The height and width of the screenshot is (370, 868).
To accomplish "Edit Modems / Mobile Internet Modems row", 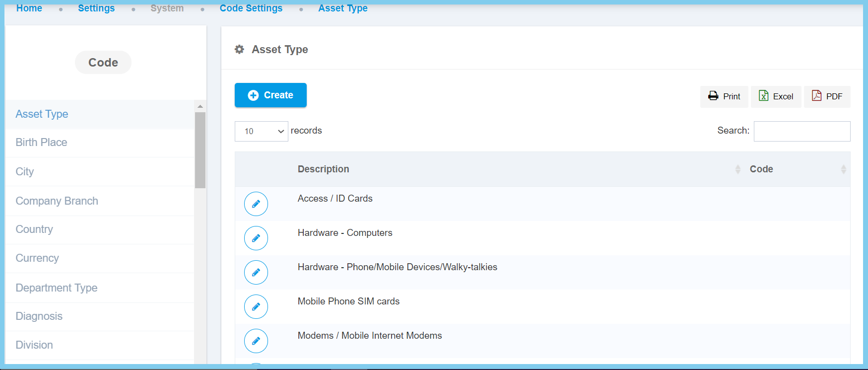I will tap(256, 341).
